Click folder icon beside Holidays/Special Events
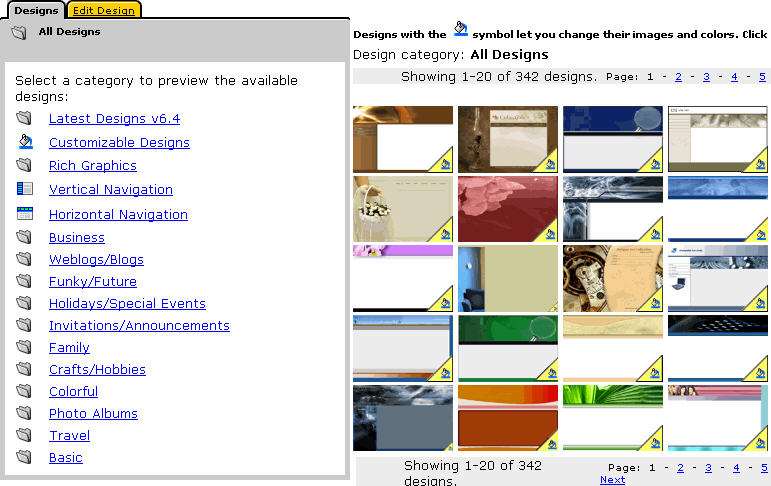771x486 pixels. pos(24,303)
